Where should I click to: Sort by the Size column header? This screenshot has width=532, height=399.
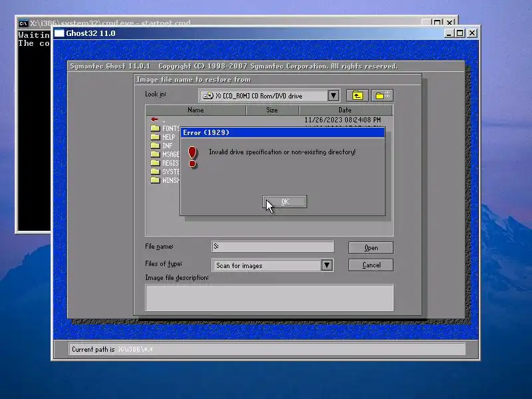click(272, 110)
